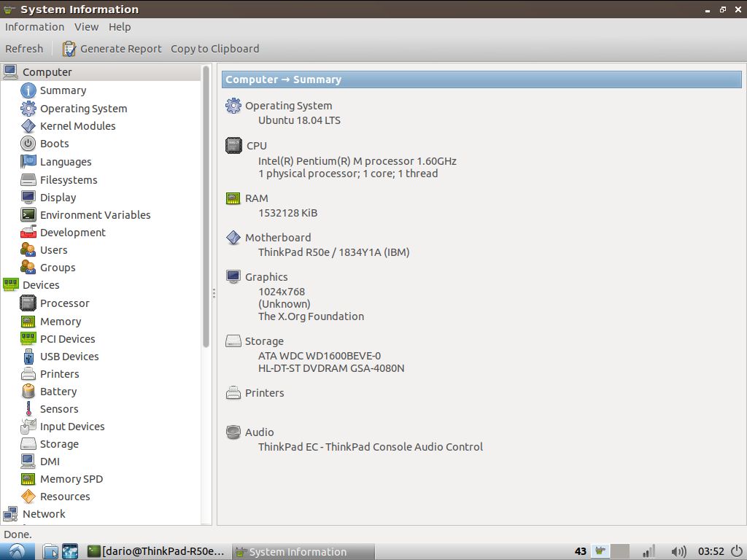Click 'HL-DT-ST DVDRAM GSA-4080N' entry
This screenshot has width=747, height=560.
pos(331,368)
